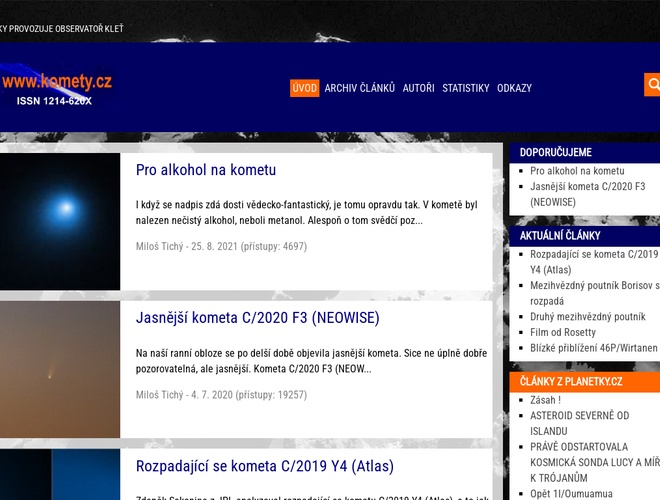The image size is (660, 500).
Task: Go to the AUTOŘI page
Action: pyautogui.click(x=418, y=88)
